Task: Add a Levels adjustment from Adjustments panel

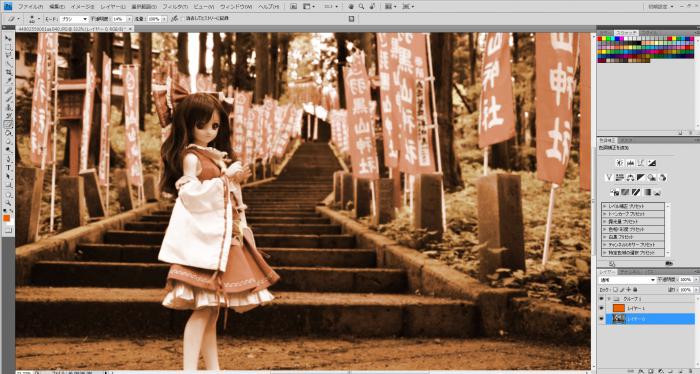Action: pyautogui.click(x=630, y=163)
